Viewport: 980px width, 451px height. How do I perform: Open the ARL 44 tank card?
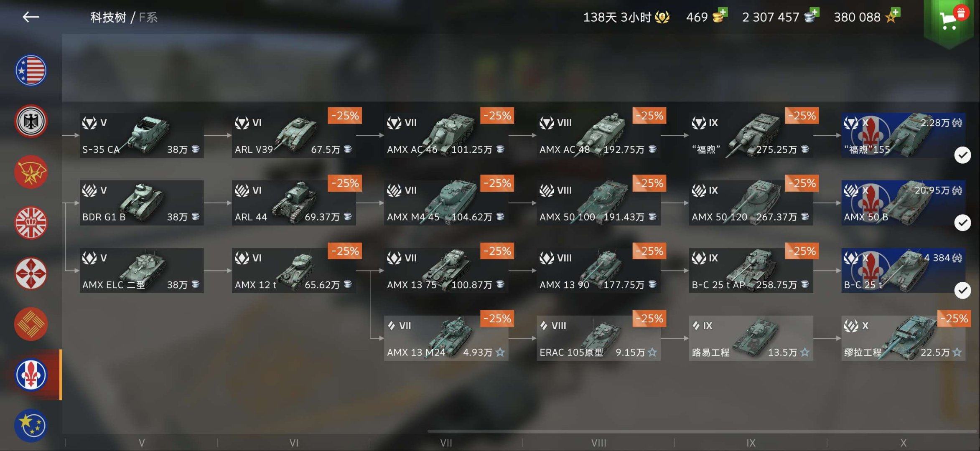click(294, 203)
